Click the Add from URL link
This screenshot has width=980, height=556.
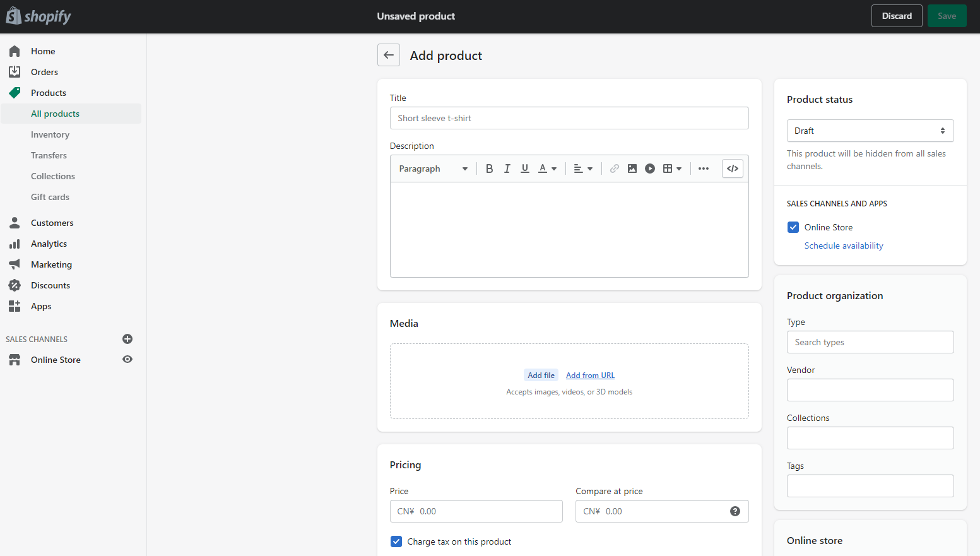coord(590,376)
